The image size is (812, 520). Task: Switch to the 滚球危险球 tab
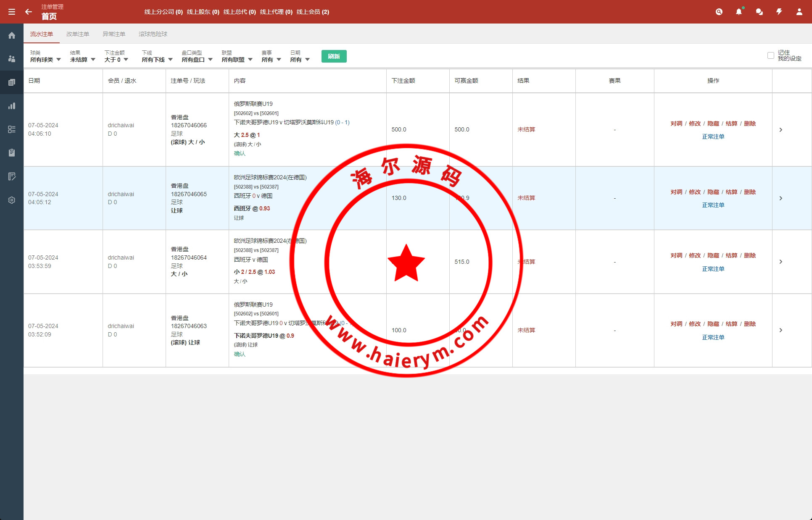pos(153,34)
